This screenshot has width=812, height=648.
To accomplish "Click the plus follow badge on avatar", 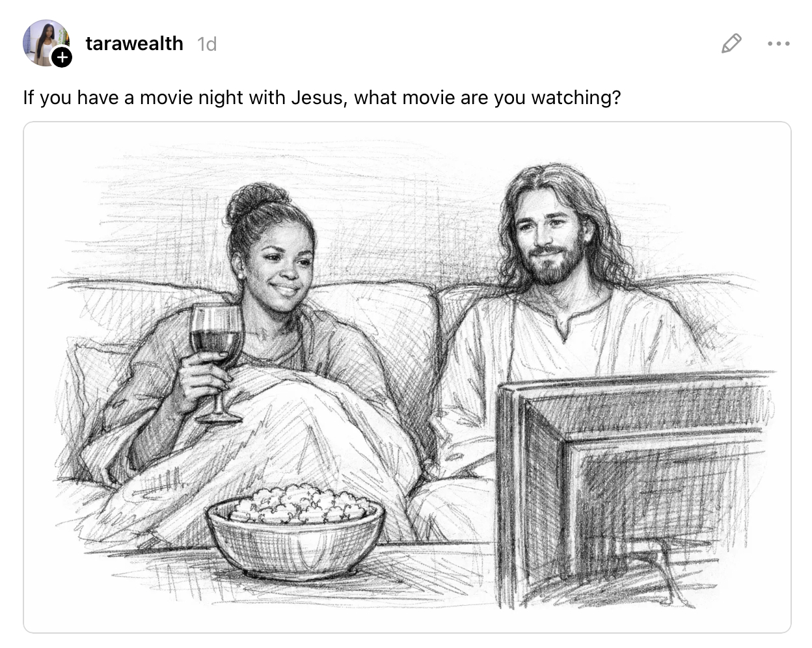I will 62,58.
